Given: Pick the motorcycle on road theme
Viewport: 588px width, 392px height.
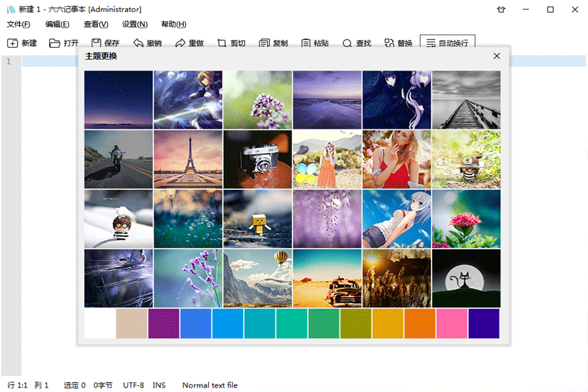Looking at the screenshot, I should click(x=118, y=160).
